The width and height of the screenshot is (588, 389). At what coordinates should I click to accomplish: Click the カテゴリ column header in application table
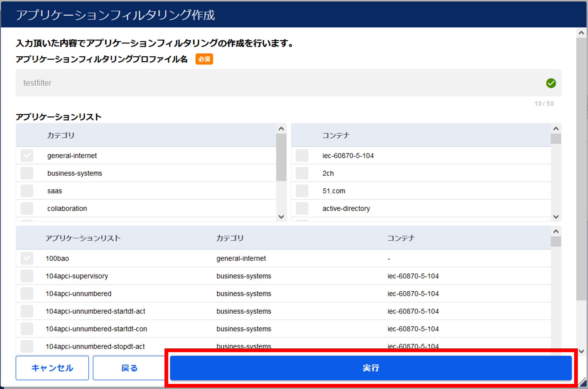[230, 238]
